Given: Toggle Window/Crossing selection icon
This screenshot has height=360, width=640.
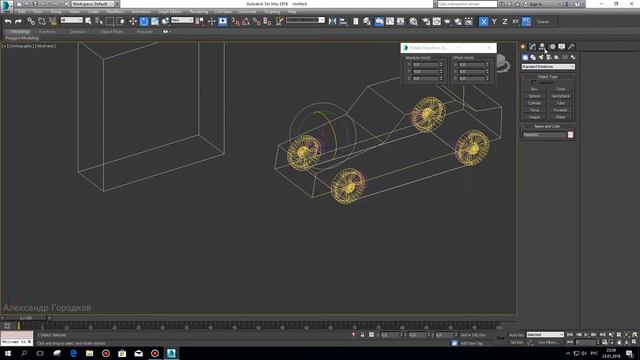Looking at the screenshot, I should tap(121, 21).
